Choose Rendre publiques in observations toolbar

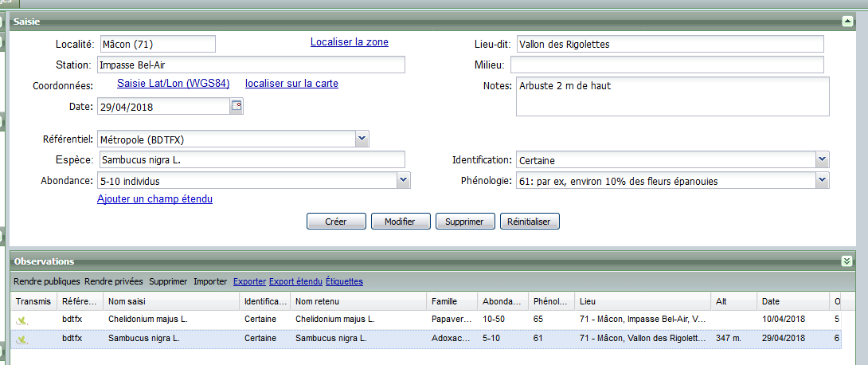[x=47, y=281]
